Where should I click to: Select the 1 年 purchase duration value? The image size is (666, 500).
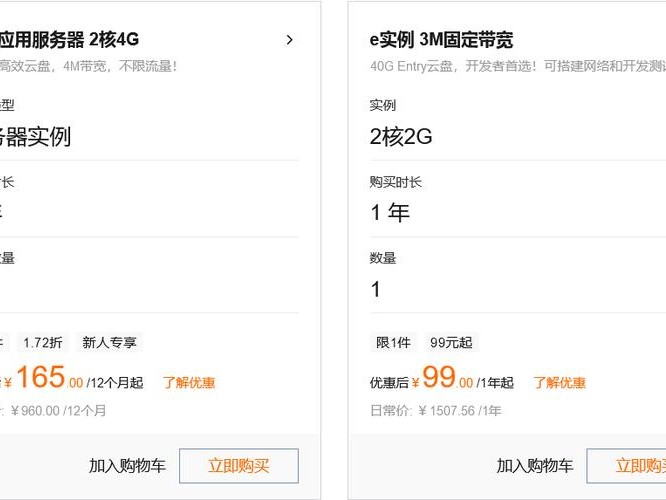point(390,212)
